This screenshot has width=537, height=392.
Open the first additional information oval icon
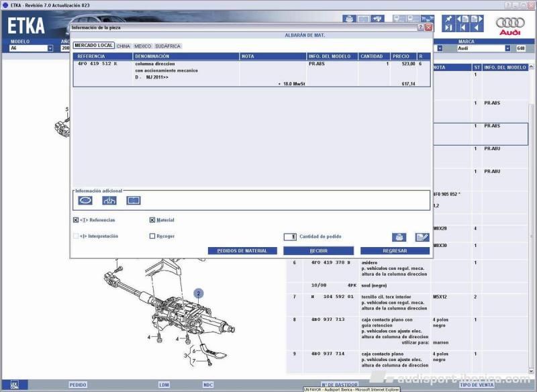(x=86, y=200)
